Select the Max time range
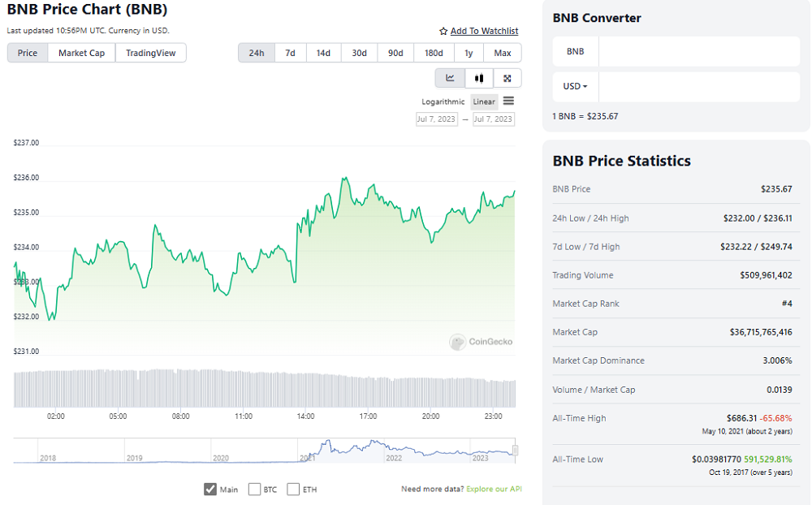This screenshot has height=505, width=812. coord(503,53)
